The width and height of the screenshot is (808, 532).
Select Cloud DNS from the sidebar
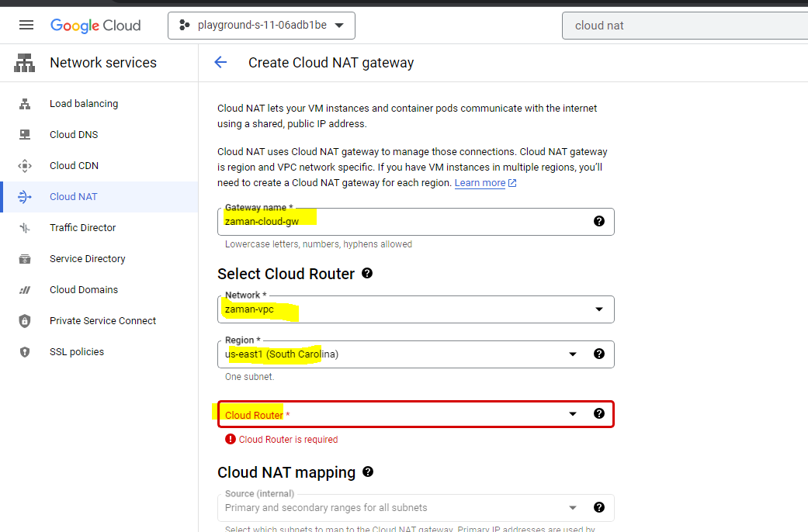(74, 135)
